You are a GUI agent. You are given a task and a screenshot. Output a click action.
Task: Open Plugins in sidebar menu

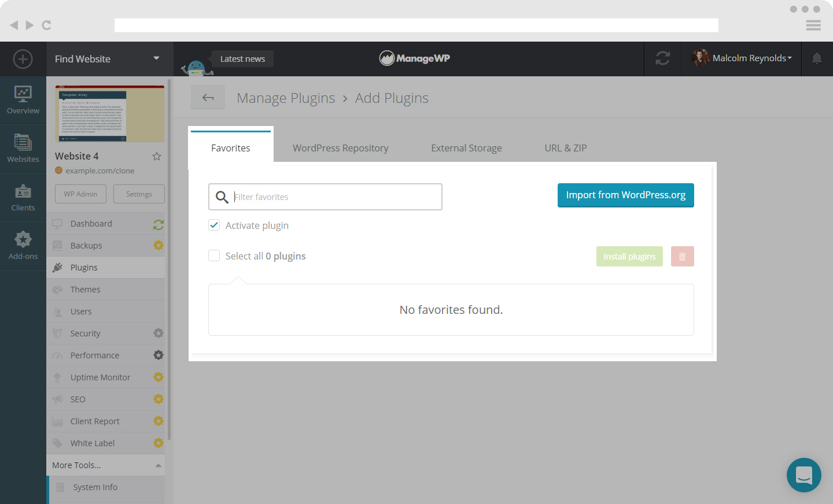pyautogui.click(x=106, y=268)
